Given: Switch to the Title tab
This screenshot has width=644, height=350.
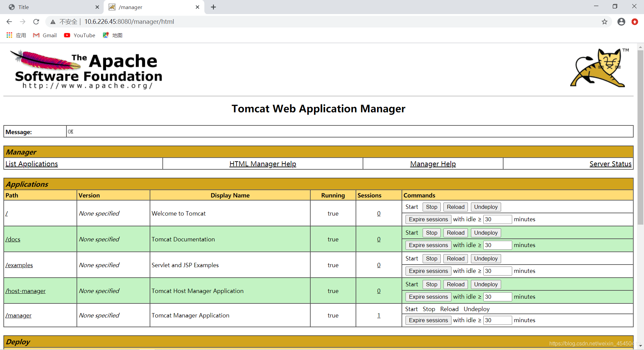Looking at the screenshot, I should 52,7.
